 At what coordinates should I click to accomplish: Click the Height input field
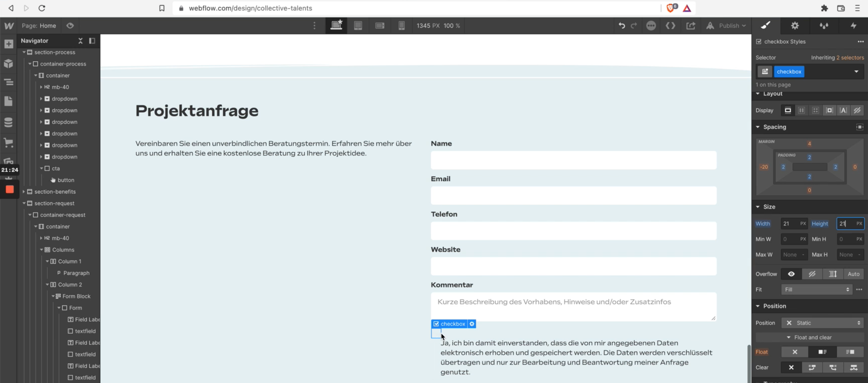(850, 224)
